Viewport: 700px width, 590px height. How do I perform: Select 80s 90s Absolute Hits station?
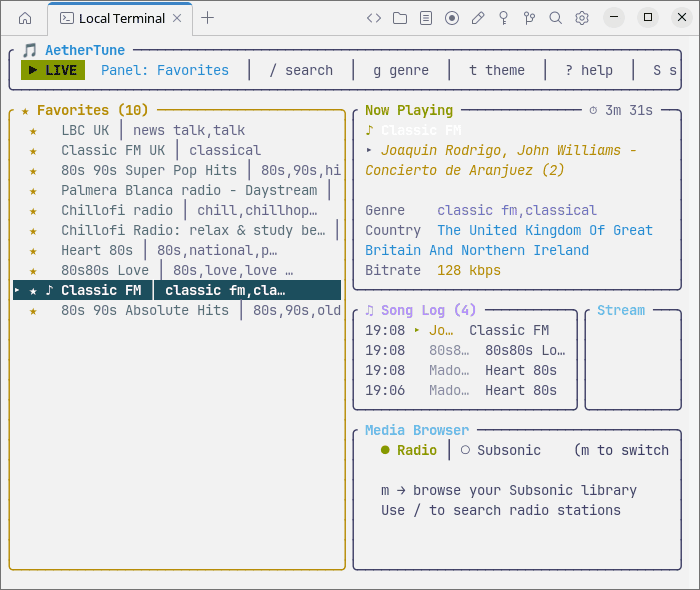click(x=179, y=311)
